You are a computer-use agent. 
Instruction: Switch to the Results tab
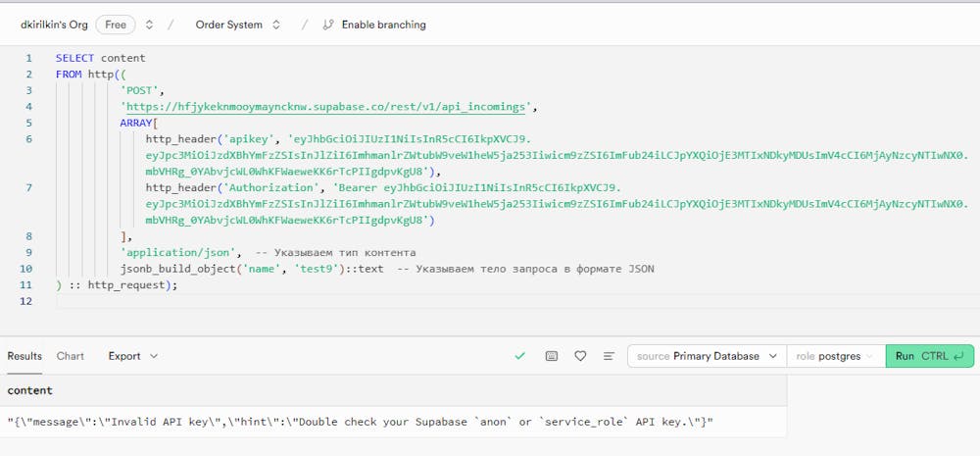pyautogui.click(x=24, y=356)
